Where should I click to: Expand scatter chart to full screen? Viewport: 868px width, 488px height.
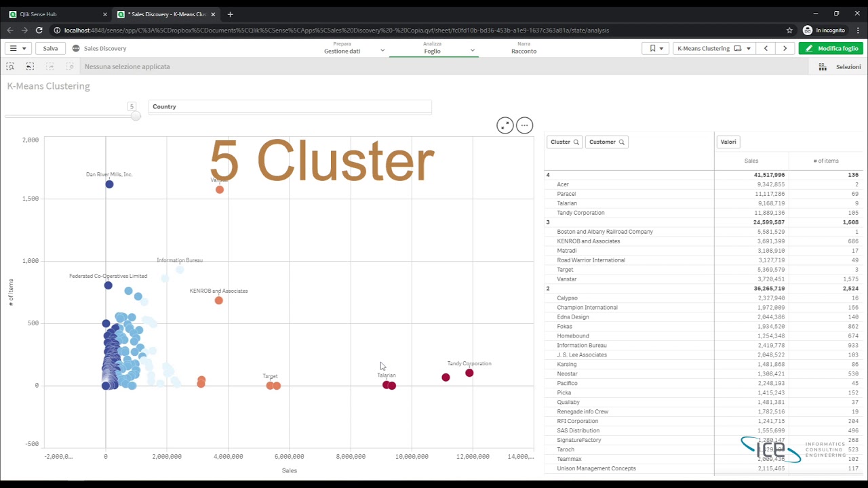(505, 125)
